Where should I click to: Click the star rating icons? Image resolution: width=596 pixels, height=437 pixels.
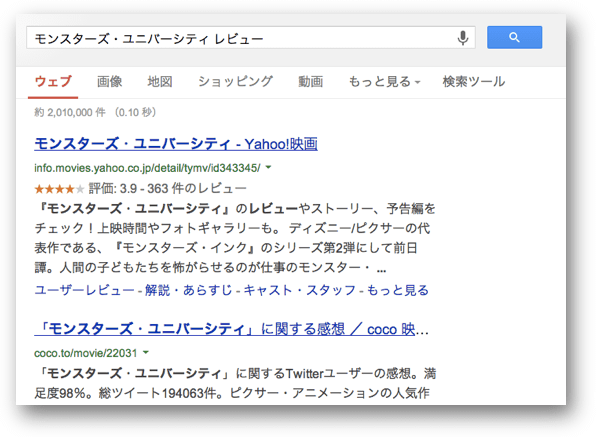(59, 188)
